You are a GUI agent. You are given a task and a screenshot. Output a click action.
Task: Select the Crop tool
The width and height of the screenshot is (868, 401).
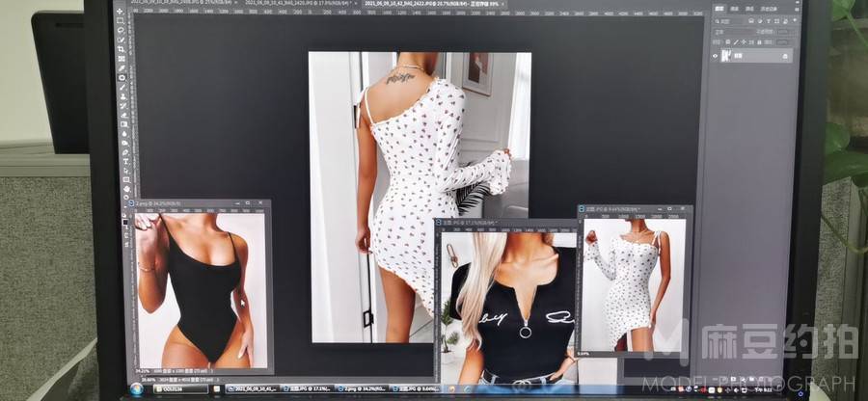pyautogui.click(x=122, y=49)
